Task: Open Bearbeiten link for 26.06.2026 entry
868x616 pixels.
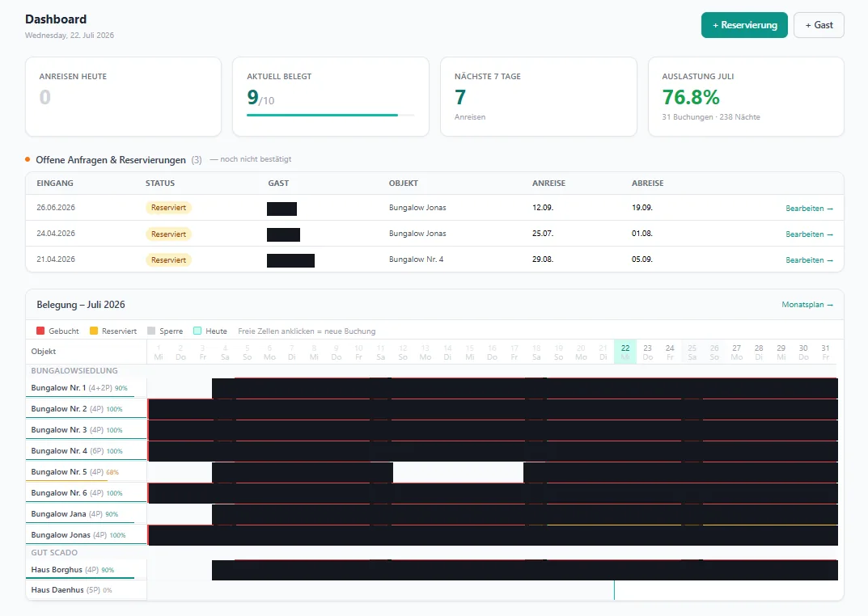Action: point(809,209)
